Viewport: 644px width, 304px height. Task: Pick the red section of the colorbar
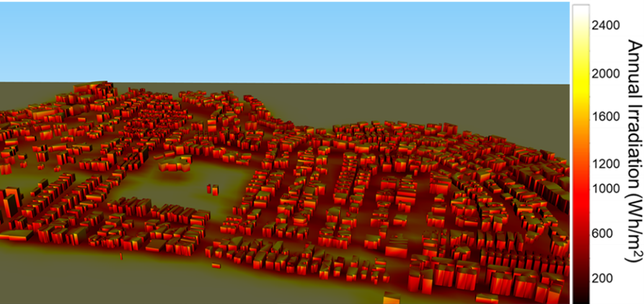pos(579,199)
